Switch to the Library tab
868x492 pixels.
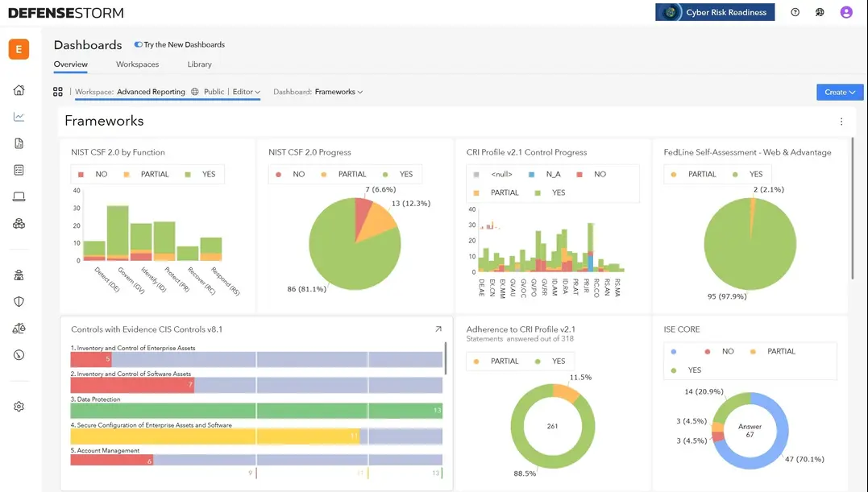tap(199, 64)
